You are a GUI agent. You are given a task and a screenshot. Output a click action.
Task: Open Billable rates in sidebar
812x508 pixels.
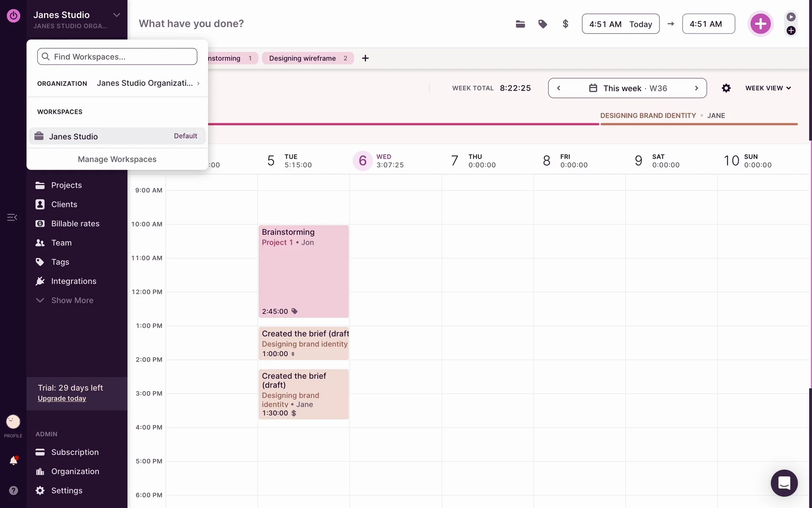coord(75,224)
